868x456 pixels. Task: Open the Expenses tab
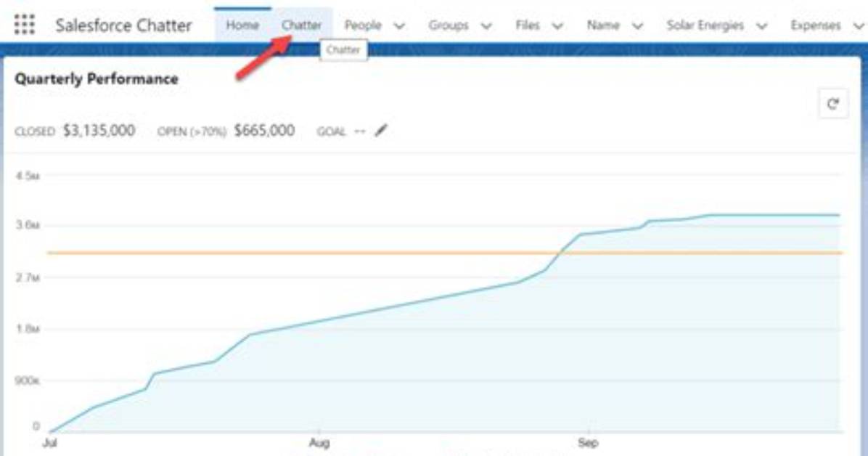816,25
